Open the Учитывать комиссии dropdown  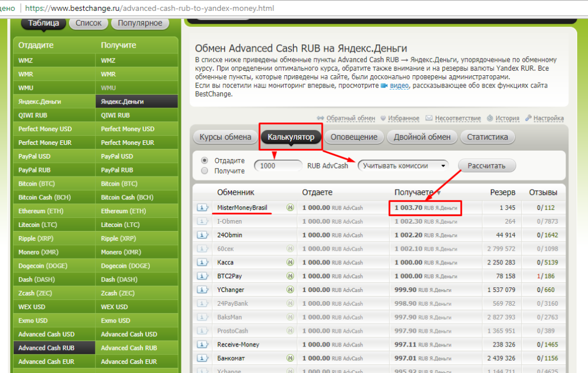click(402, 166)
